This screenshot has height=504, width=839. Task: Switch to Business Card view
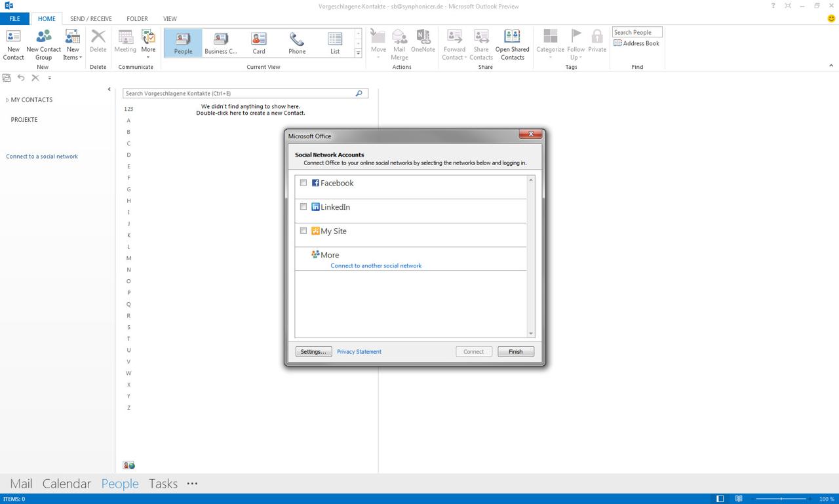[221, 43]
